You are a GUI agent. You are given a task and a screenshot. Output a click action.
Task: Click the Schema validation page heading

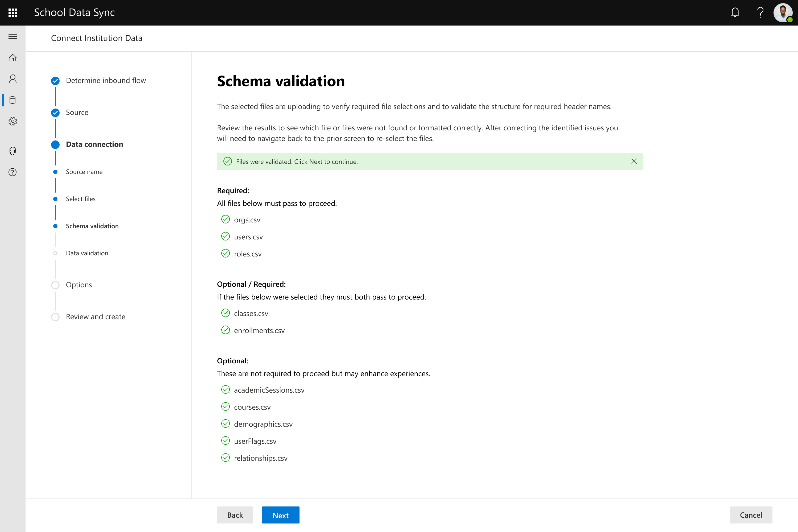point(281,81)
